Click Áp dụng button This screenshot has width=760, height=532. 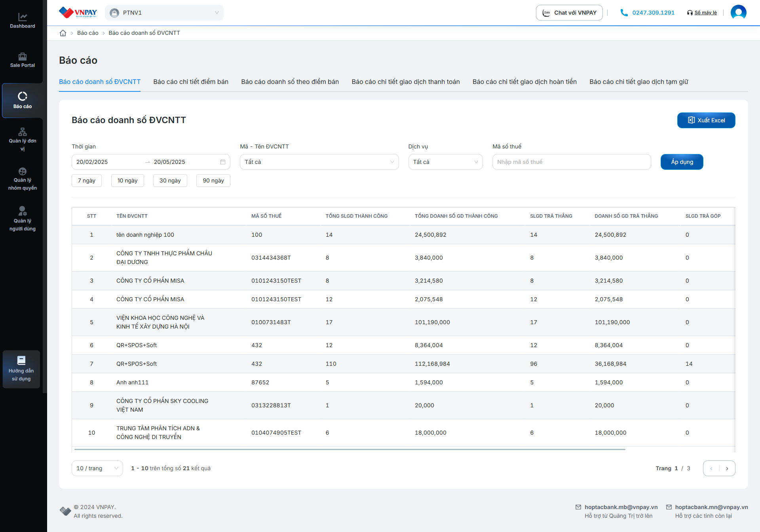(682, 162)
